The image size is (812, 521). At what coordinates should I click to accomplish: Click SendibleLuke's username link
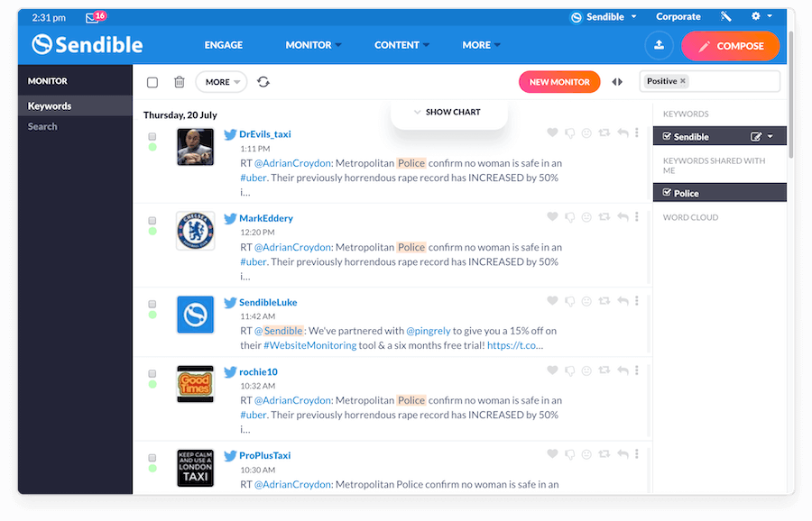(x=268, y=302)
